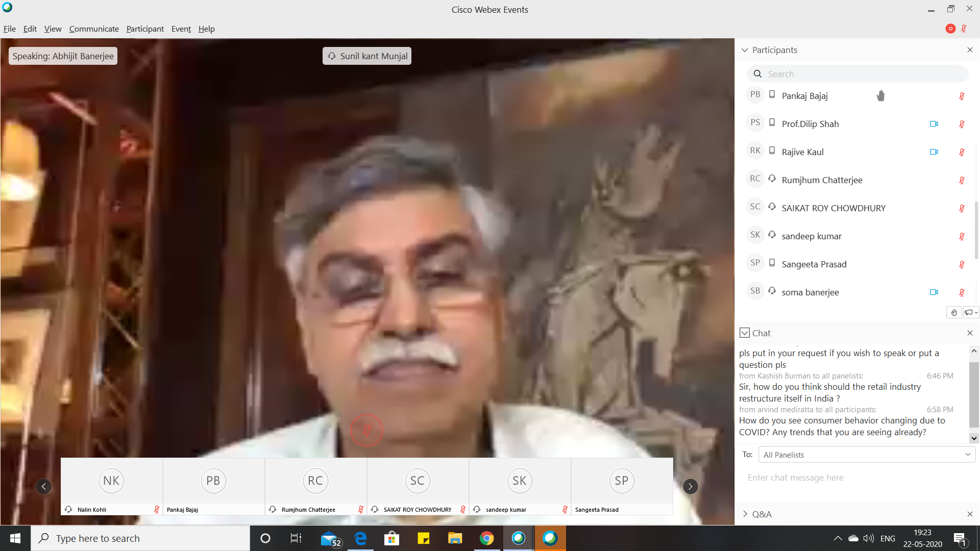This screenshot has height=551, width=980.
Task: Expand the Q&A panel
Action: [745, 514]
